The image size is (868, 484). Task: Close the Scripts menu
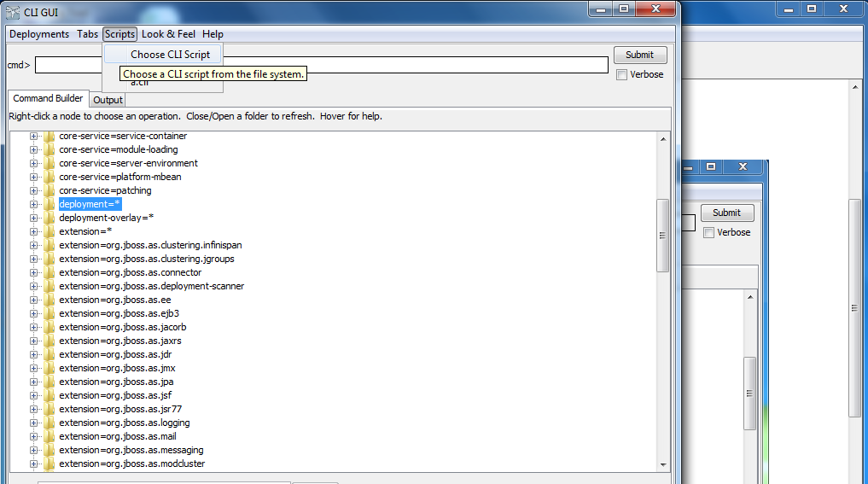pyautogui.click(x=119, y=34)
